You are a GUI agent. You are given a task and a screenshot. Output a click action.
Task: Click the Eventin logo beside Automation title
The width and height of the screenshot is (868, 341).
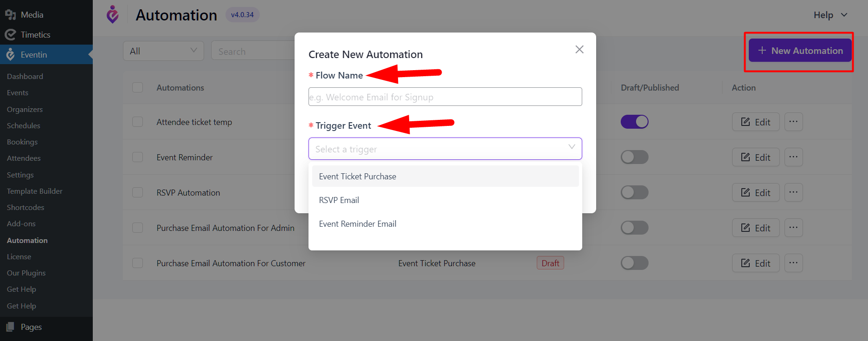113,14
